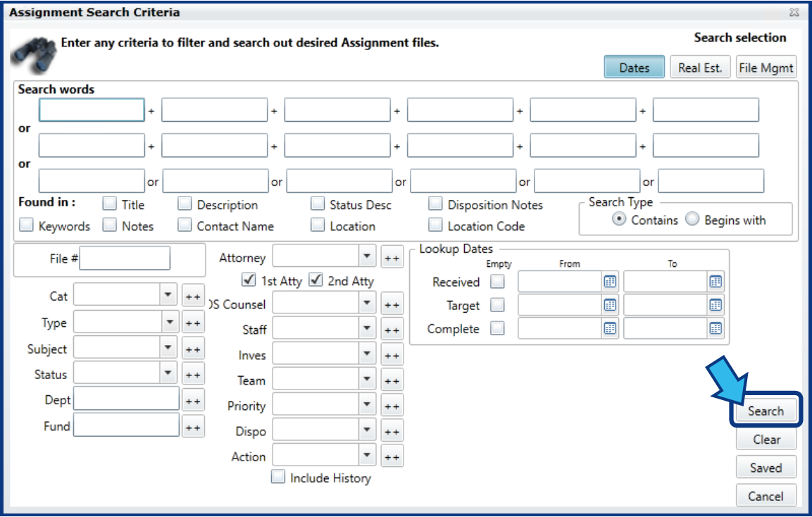The height and width of the screenshot is (517, 812).
Task: Open Saved searches
Action: (766, 468)
